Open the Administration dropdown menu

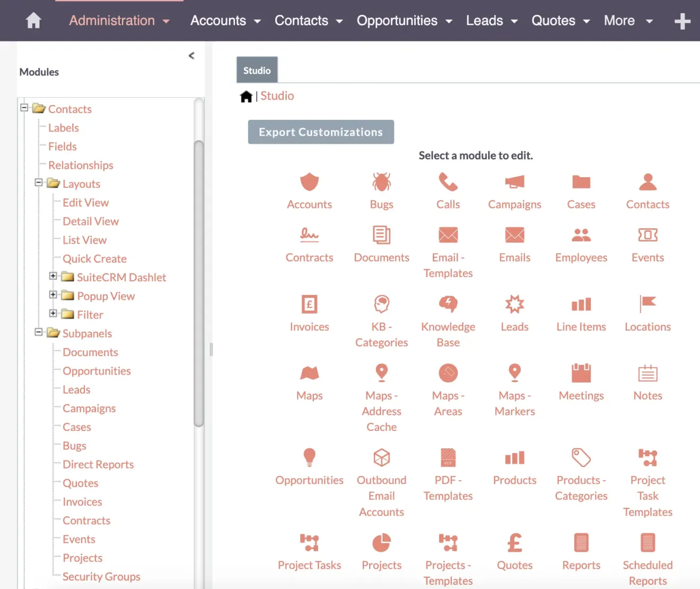click(x=119, y=21)
